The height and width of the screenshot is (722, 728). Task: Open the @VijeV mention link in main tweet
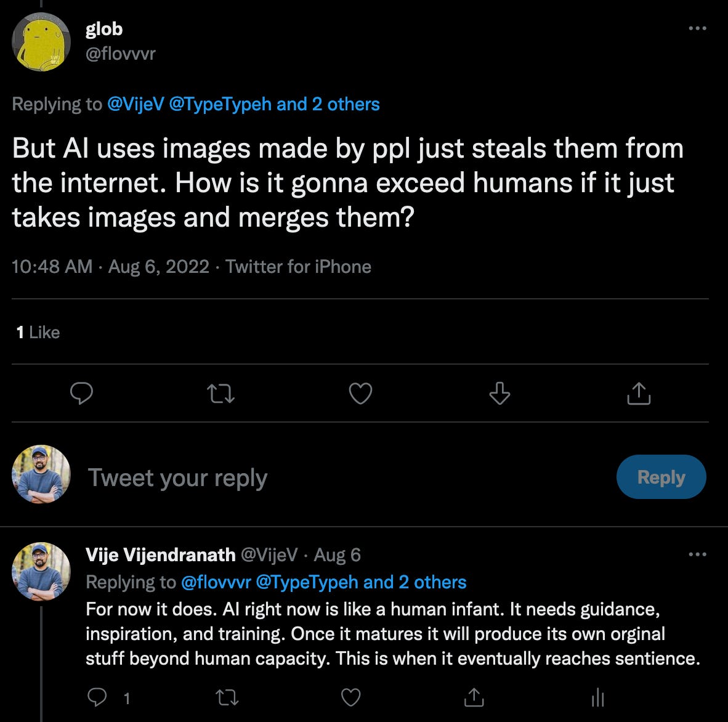tap(135, 104)
